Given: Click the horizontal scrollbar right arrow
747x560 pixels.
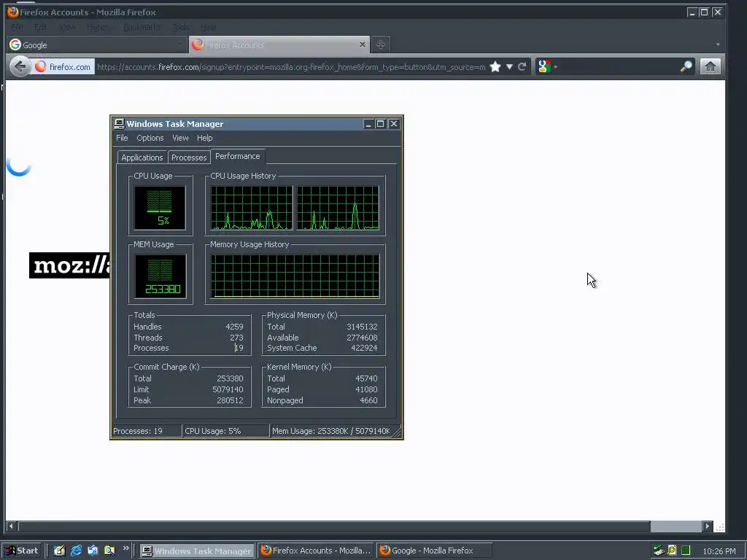Looking at the screenshot, I should point(708,526).
